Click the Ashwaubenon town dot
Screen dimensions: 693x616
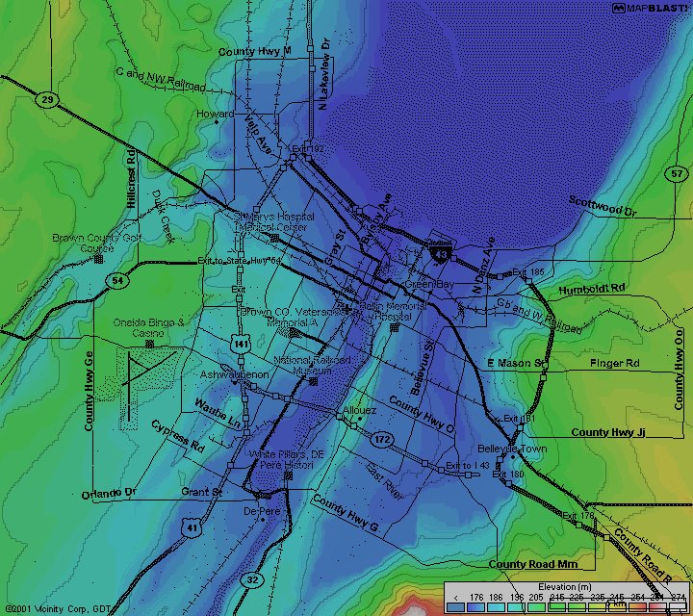(234, 383)
